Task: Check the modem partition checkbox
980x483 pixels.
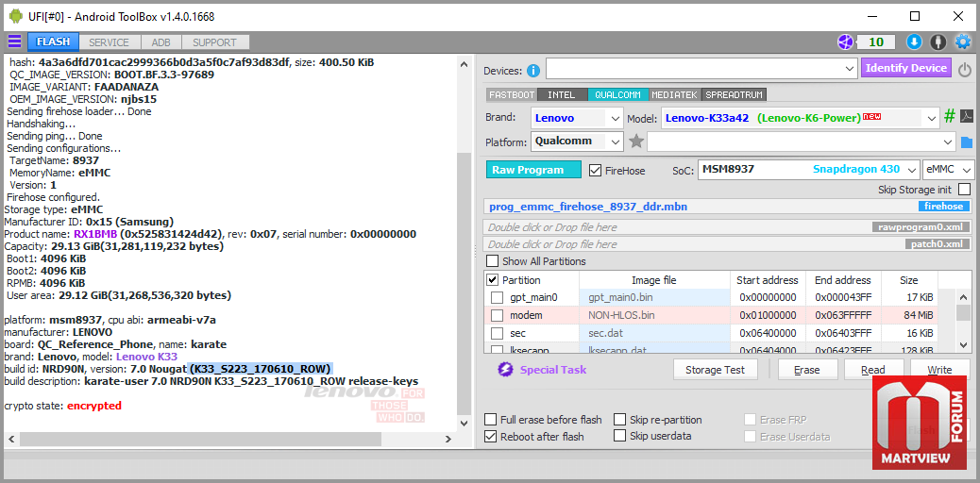Action: tap(497, 315)
